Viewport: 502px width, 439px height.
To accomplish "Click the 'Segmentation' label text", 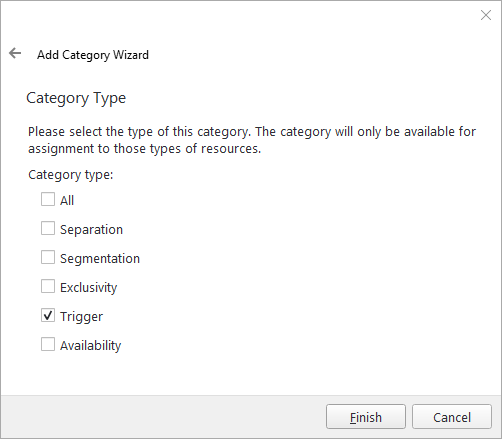I will (x=100, y=259).
